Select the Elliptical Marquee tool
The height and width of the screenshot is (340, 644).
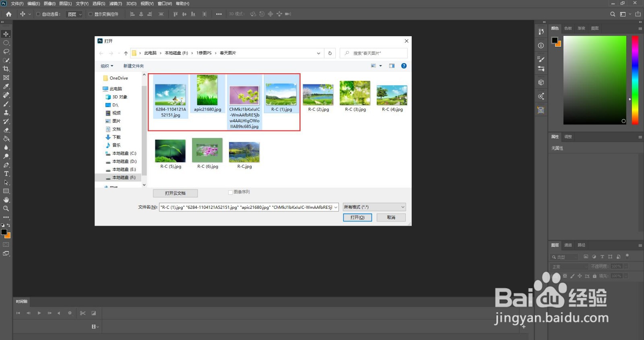(6, 43)
